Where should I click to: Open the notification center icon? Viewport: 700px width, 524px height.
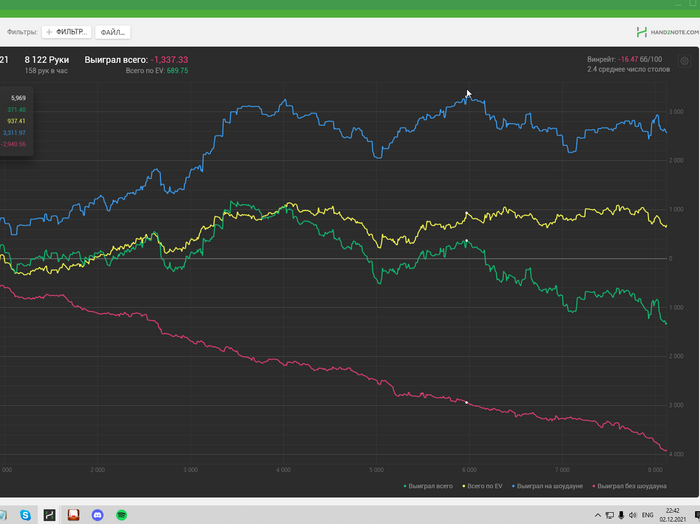click(697, 515)
